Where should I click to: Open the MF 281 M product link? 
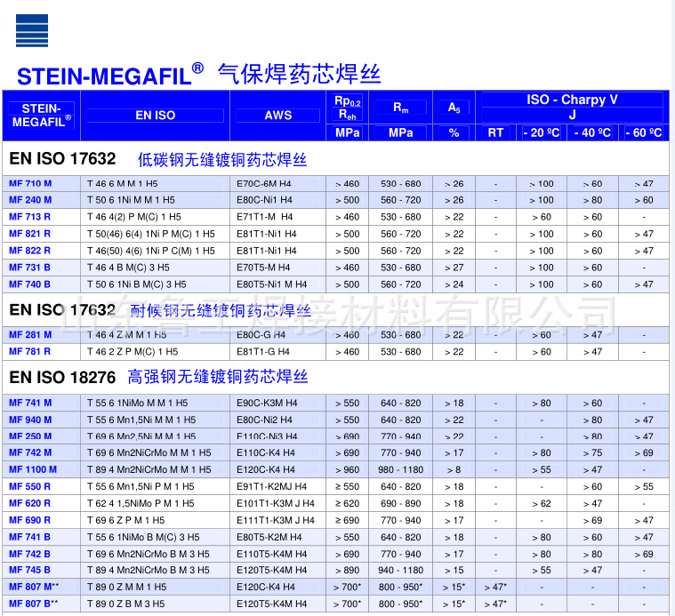(30, 335)
